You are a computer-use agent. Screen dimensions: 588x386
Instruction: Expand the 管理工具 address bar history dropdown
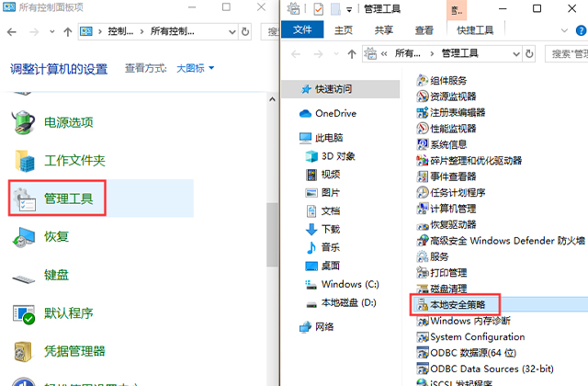pos(514,54)
